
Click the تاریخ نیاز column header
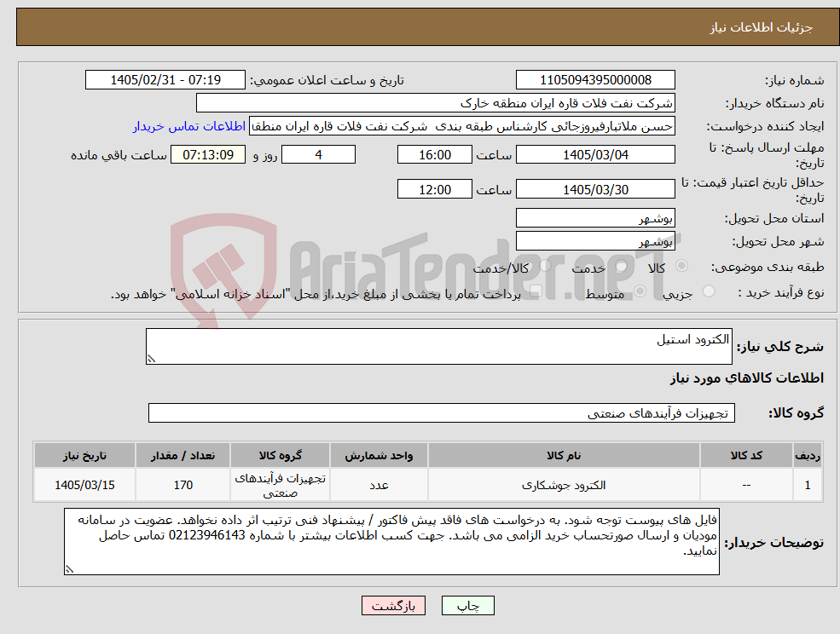pos(84,455)
